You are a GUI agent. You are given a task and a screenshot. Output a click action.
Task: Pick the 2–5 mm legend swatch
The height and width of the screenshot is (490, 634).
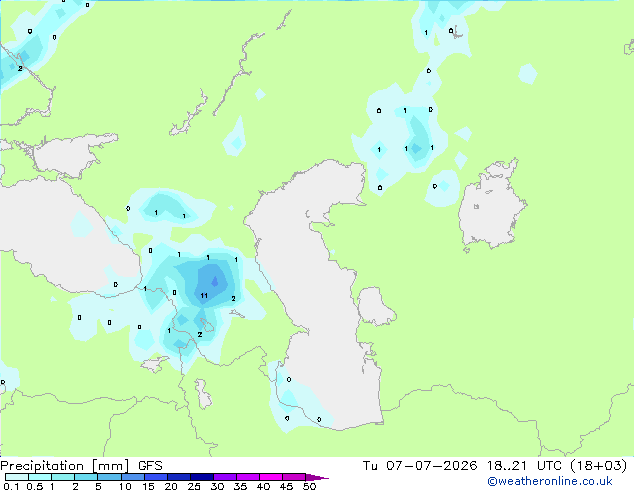86,477
